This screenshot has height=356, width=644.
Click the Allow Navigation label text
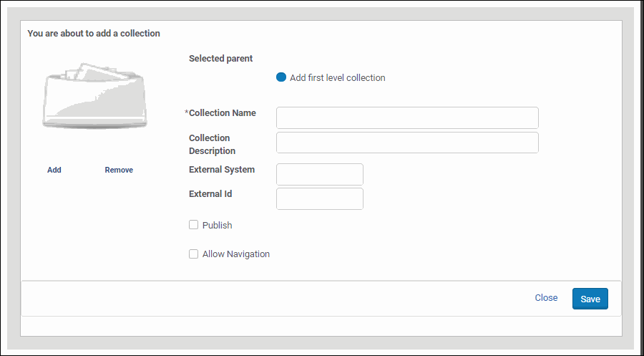click(235, 254)
